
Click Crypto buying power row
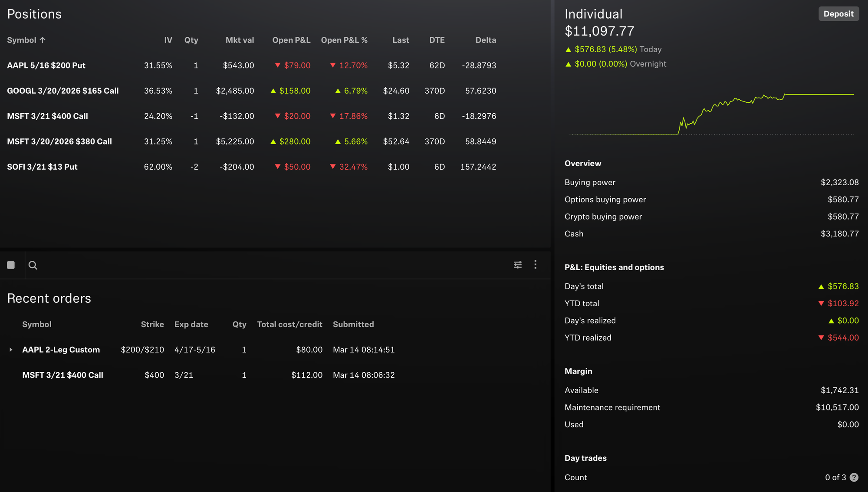click(712, 216)
